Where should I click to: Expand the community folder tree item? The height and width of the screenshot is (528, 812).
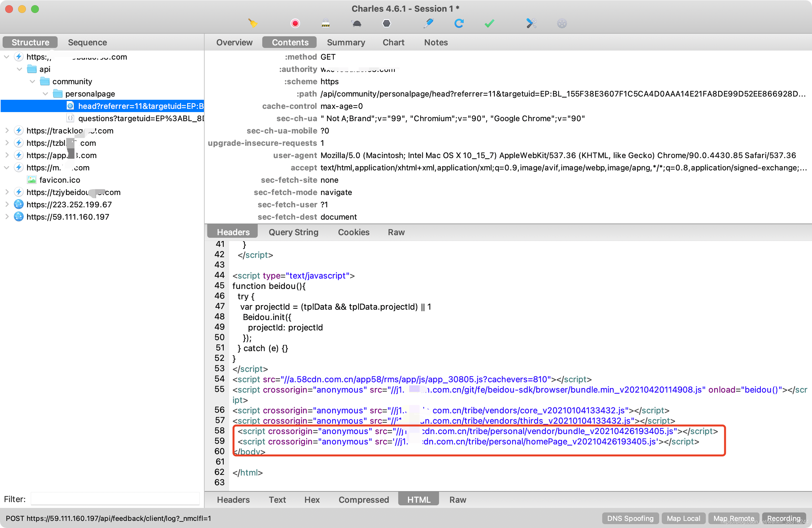(x=33, y=81)
